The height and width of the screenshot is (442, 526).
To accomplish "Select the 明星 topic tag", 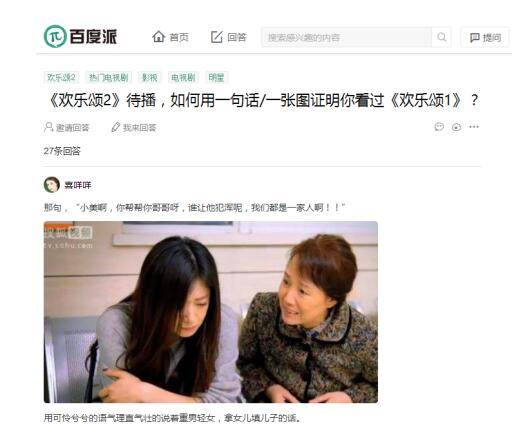I will (x=216, y=77).
